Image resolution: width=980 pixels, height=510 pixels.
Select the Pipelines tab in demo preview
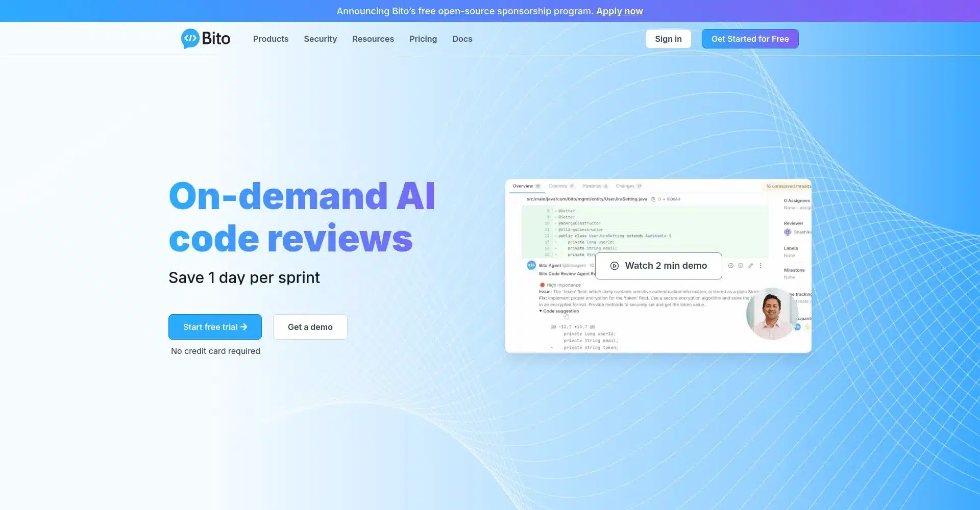(x=595, y=186)
